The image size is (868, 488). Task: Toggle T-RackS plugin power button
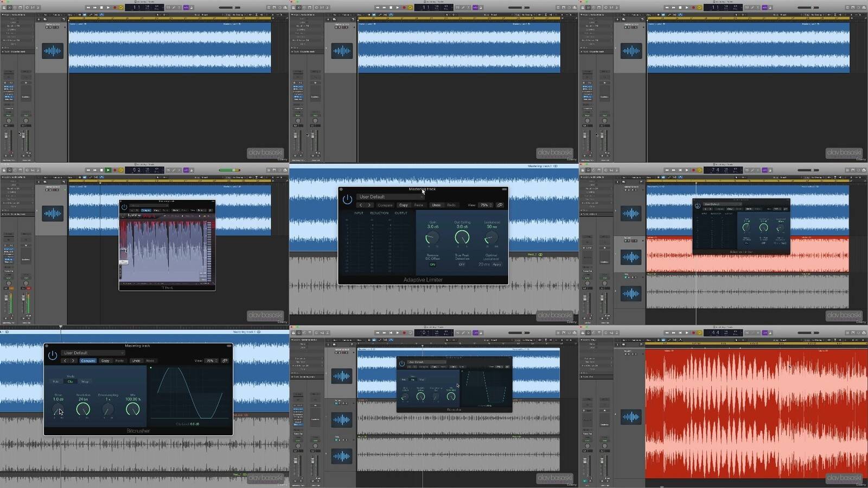click(124, 207)
